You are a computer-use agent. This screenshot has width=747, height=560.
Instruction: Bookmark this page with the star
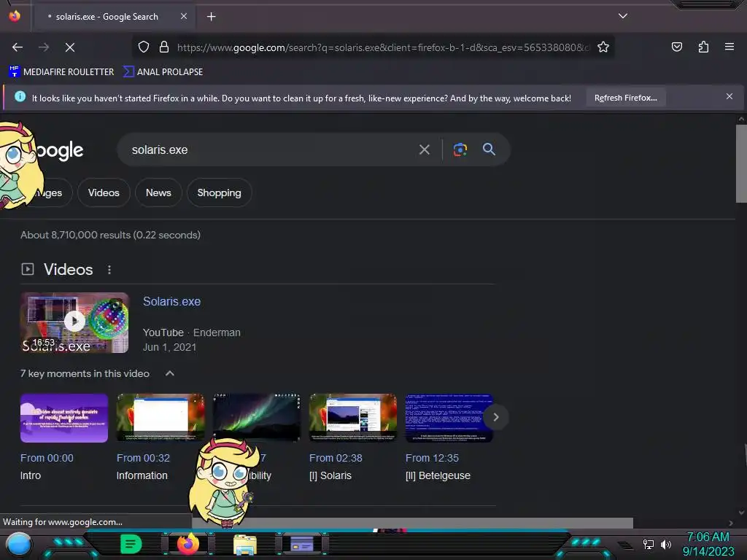(x=603, y=47)
